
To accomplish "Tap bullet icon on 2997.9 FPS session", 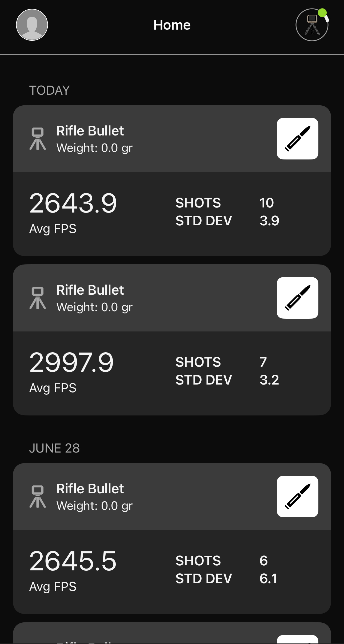I will click(297, 298).
